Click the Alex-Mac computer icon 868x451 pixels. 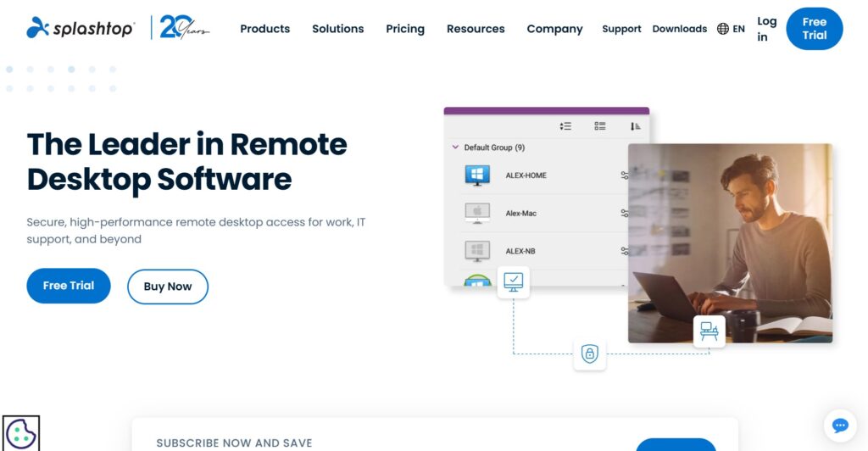pos(477,213)
